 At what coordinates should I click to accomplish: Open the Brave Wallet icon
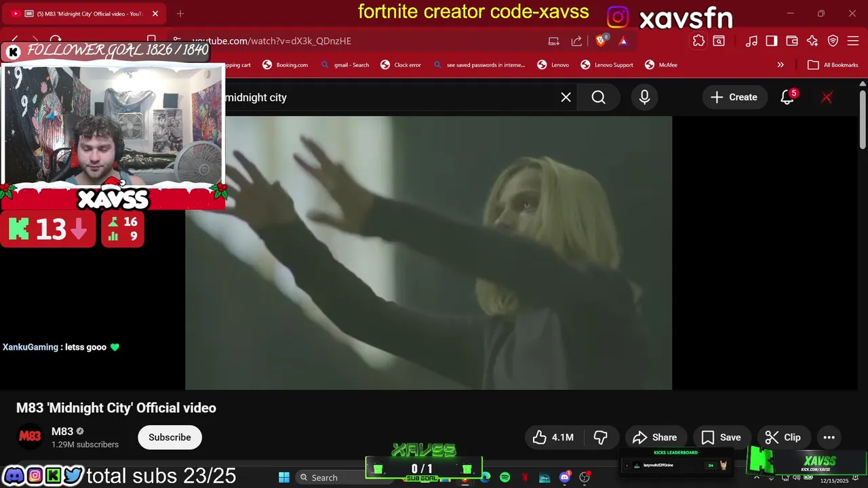click(x=792, y=41)
